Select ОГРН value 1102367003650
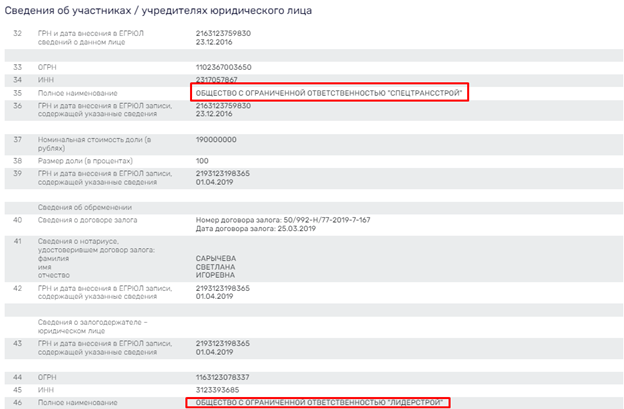Screen dimensions: 624x409 tap(223, 67)
